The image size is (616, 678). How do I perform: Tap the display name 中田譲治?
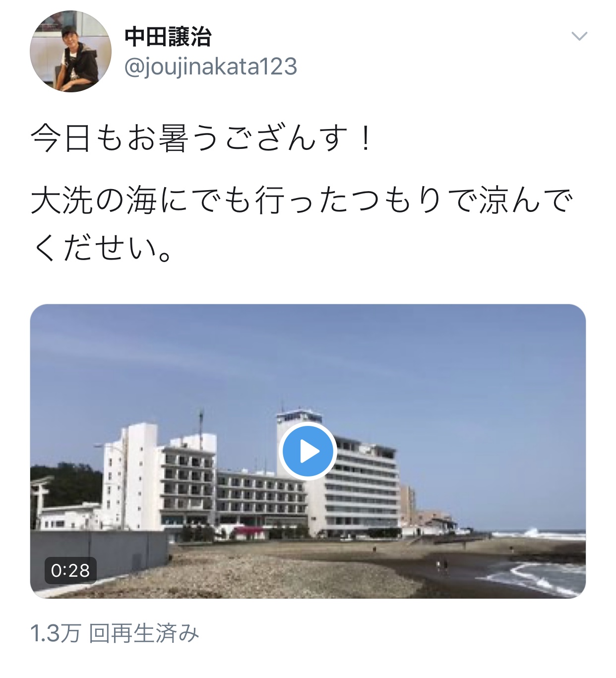(168, 37)
